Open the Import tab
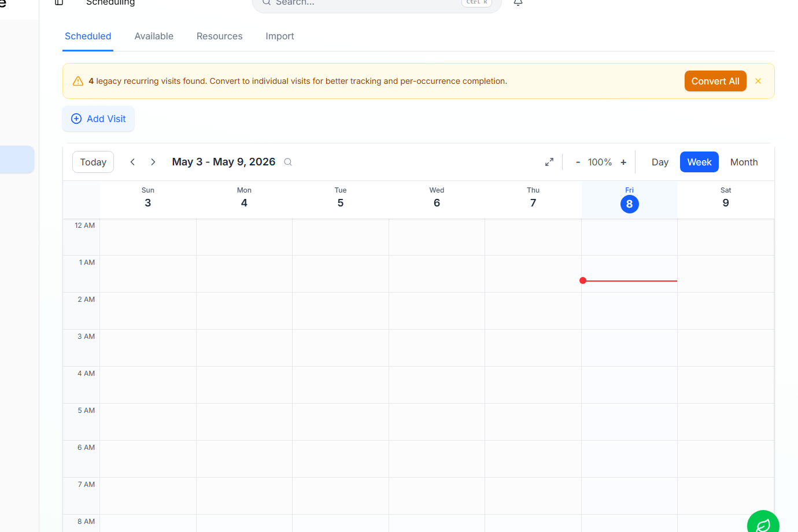 [280, 36]
